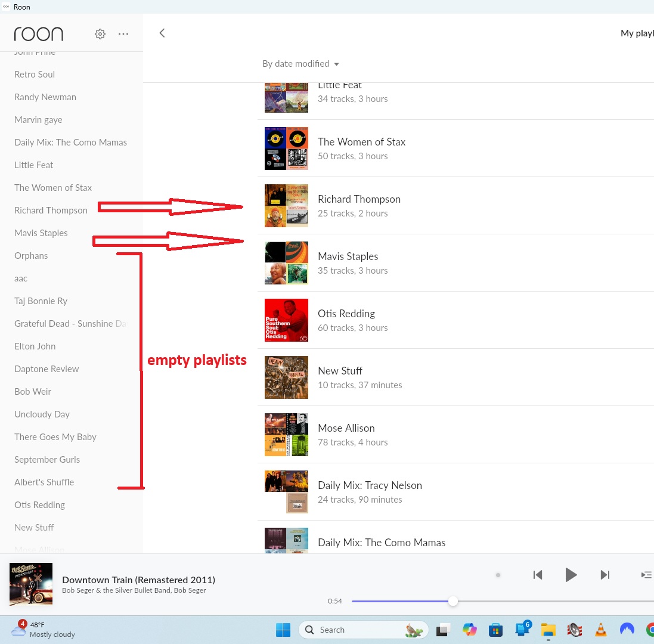Image resolution: width=654 pixels, height=644 pixels.
Task: Skip to the next track
Action: [x=605, y=575]
